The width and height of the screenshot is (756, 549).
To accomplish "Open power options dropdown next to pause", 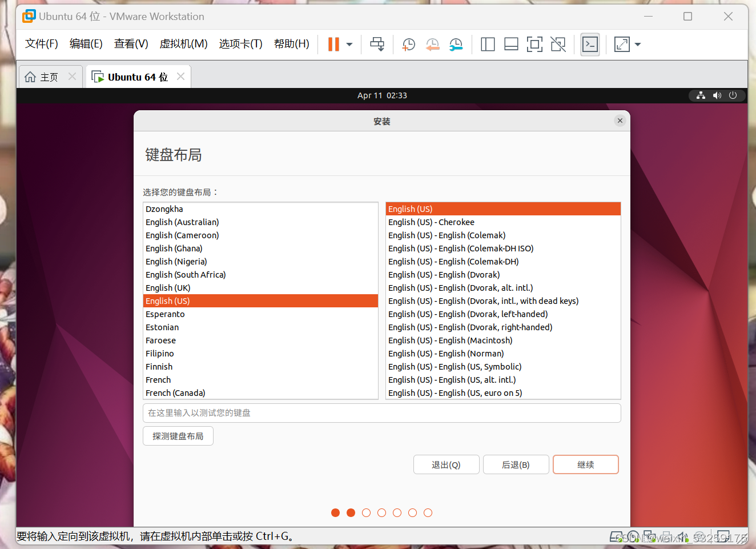I will [x=349, y=44].
